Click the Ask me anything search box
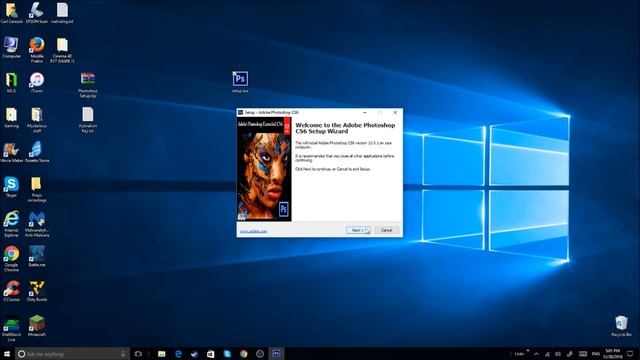This screenshot has height=360, width=640. point(72,354)
